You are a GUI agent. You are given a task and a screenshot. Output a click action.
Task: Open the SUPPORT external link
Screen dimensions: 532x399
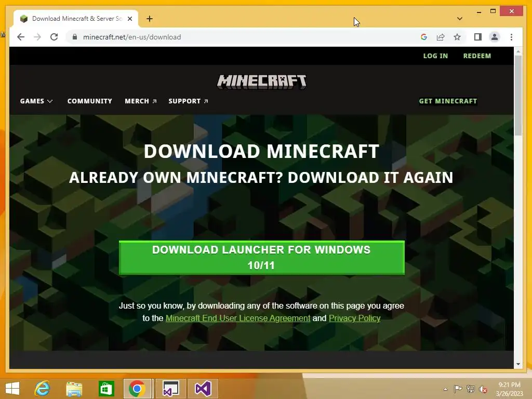coord(188,101)
